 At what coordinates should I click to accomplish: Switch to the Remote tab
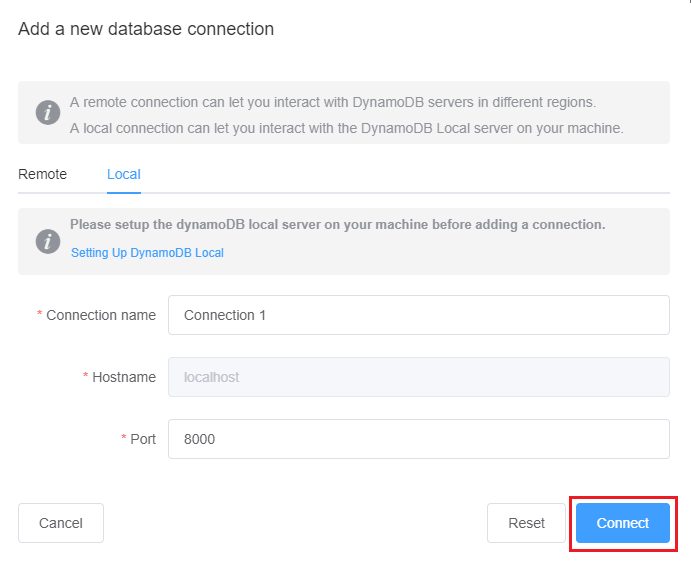[43, 174]
